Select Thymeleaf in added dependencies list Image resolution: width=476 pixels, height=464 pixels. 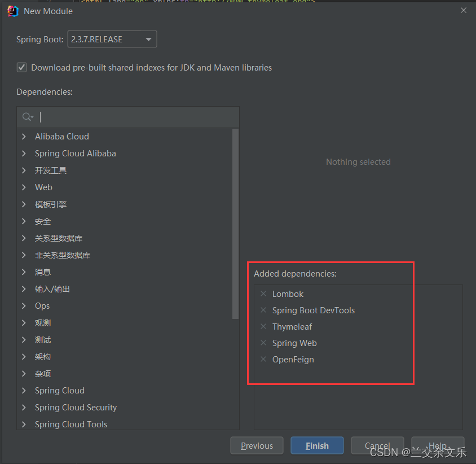(292, 327)
